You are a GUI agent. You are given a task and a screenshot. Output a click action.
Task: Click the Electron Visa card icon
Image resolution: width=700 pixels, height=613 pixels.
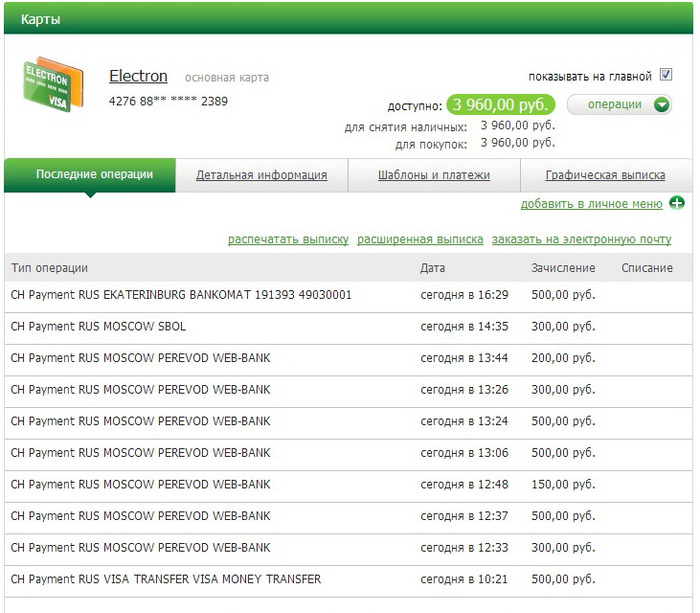46,86
